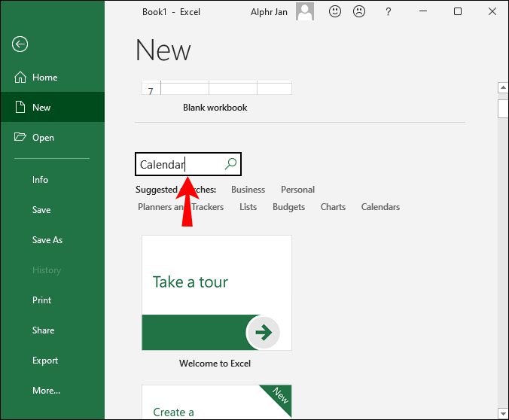This screenshot has height=420, width=509.
Task: Click the Charts suggested search
Action: (x=333, y=207)
